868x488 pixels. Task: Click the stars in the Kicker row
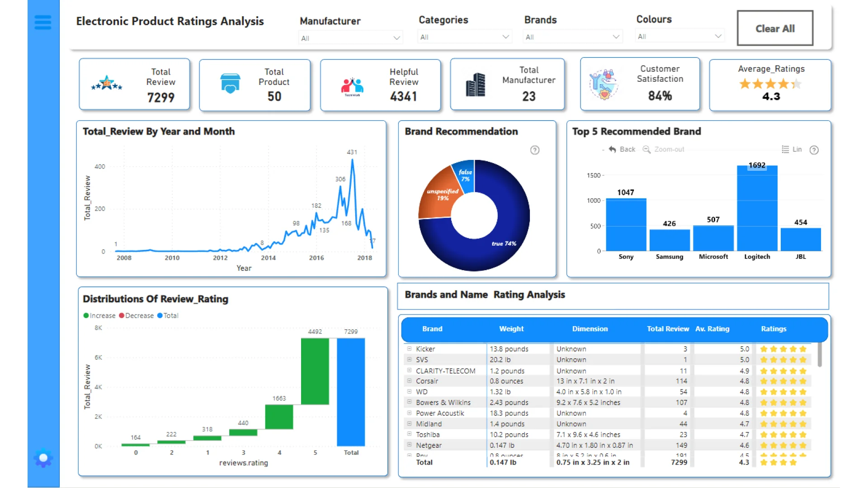click(x=783, y=349)
